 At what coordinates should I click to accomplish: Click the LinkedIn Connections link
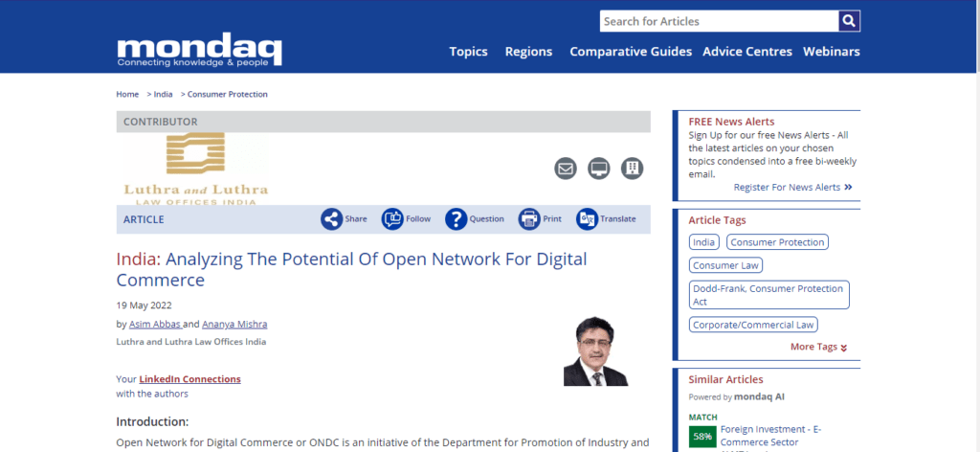pyautogui.click(x=189, y=379)
